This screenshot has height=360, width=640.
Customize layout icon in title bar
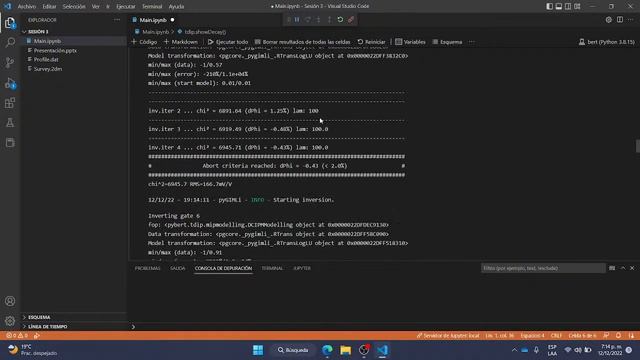577,6
